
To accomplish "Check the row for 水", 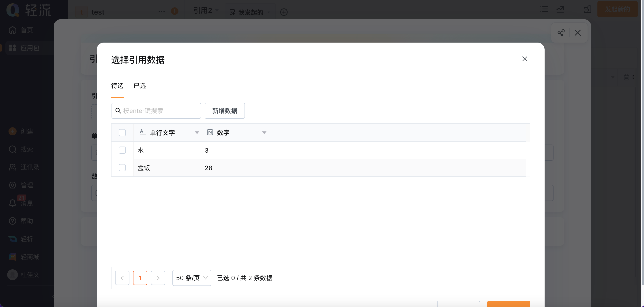I will click(x=122, y=150).
